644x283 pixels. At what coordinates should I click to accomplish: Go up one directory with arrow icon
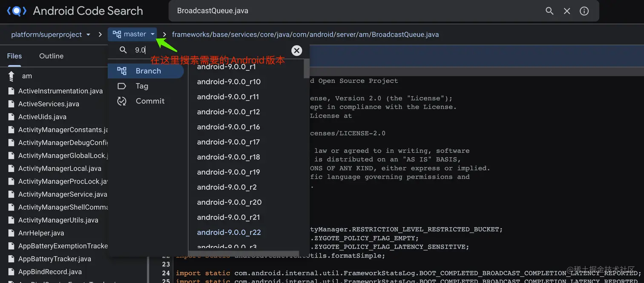11,76
